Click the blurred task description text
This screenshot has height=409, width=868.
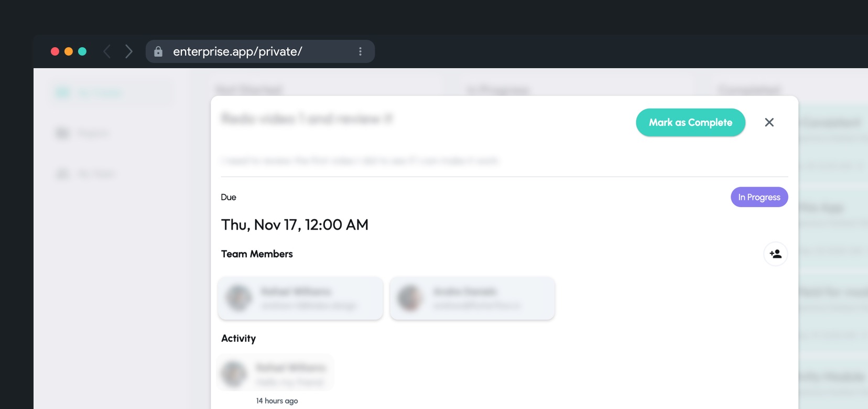pos(360,160)
